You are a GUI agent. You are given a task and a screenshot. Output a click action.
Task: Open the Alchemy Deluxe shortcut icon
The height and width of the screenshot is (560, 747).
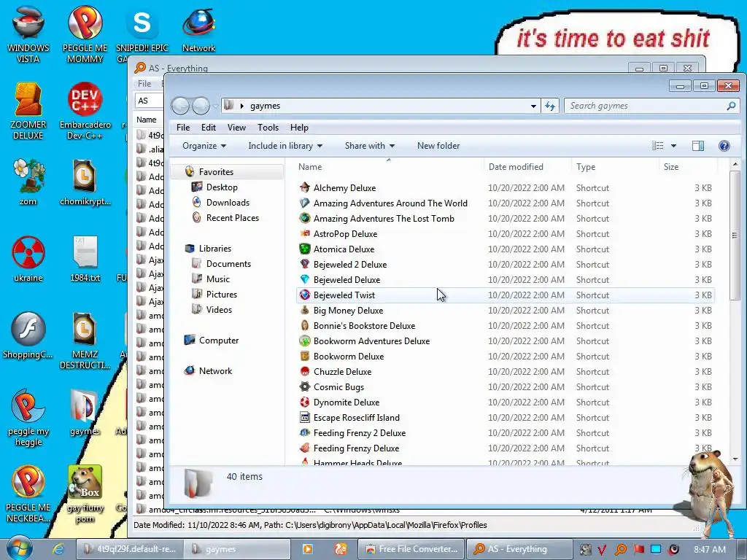coord(304,187)
